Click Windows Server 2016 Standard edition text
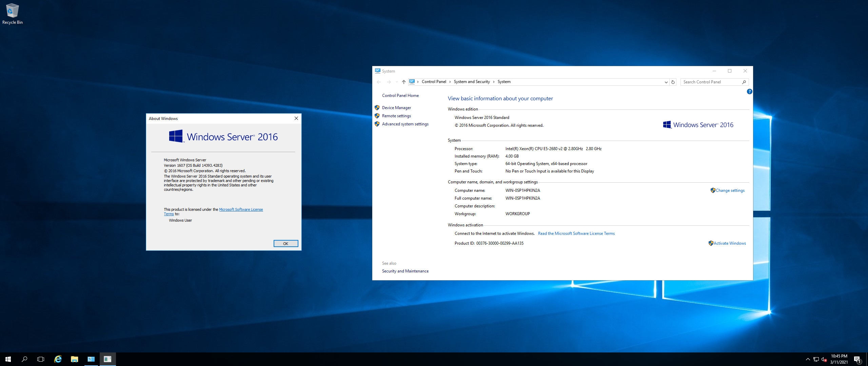Image resolution: width=868 pixels, height=366 pixels. pyautogui.click(x=482, y=118)
